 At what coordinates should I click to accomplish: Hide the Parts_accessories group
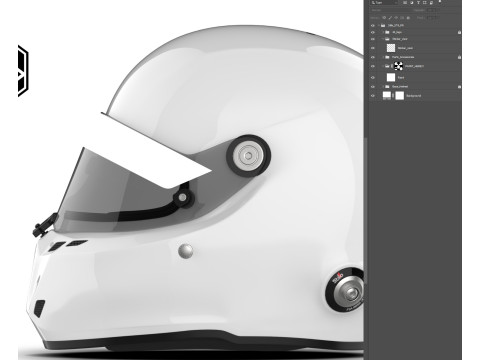point(373,57)
